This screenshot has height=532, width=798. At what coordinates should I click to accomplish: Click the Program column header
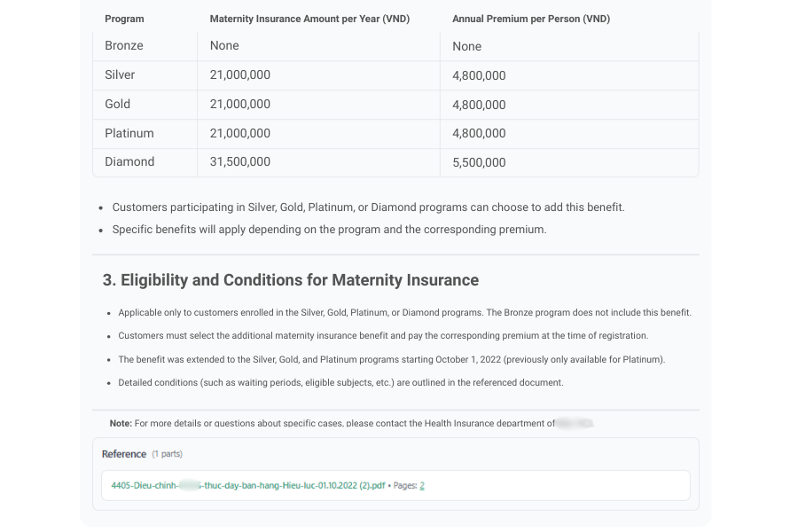pyautogui.click(x=124, y=19)
